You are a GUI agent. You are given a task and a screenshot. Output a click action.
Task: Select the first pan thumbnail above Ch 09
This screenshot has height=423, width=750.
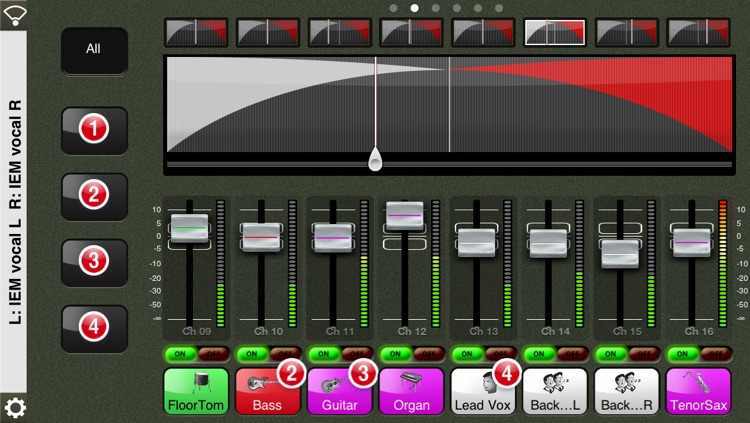[196, 32]
